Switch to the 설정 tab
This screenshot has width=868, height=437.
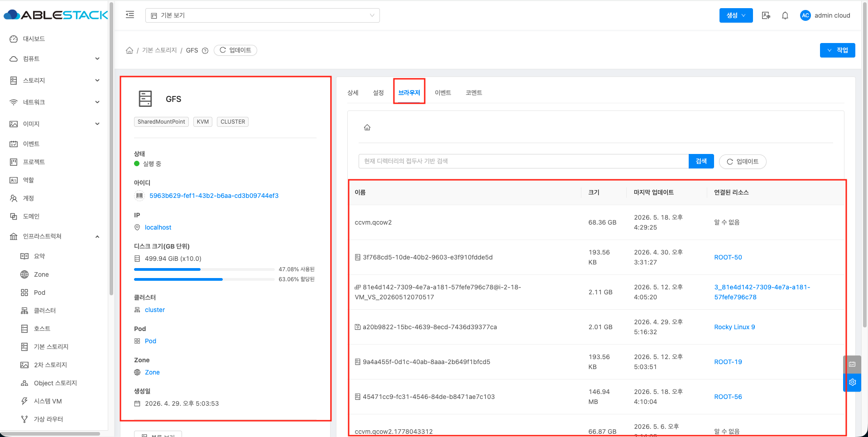coord(378,92)
